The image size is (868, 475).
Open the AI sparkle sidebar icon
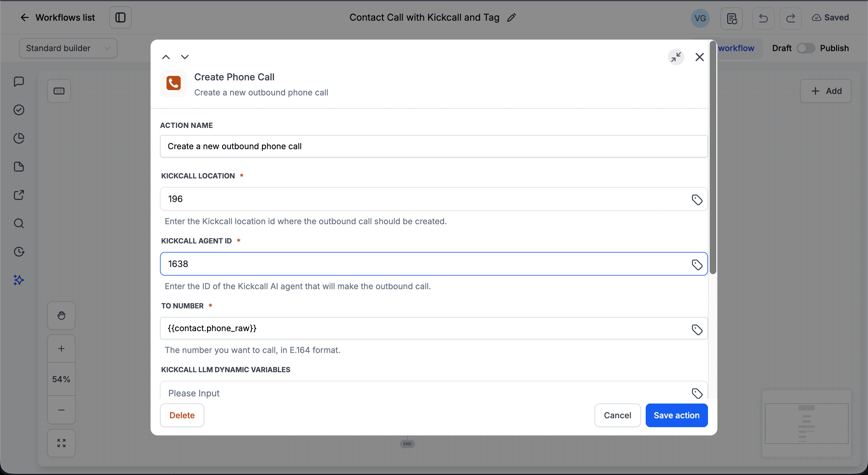[x=19, y=280]
